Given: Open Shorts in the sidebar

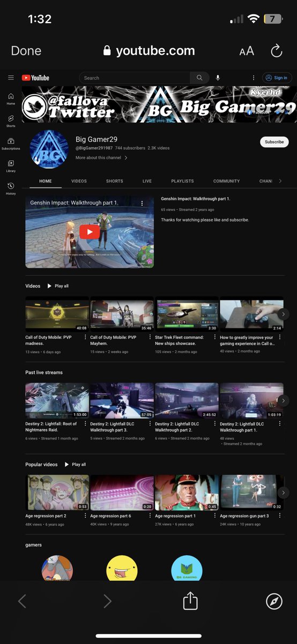Looking at the screenshot, I should (11, 121).
